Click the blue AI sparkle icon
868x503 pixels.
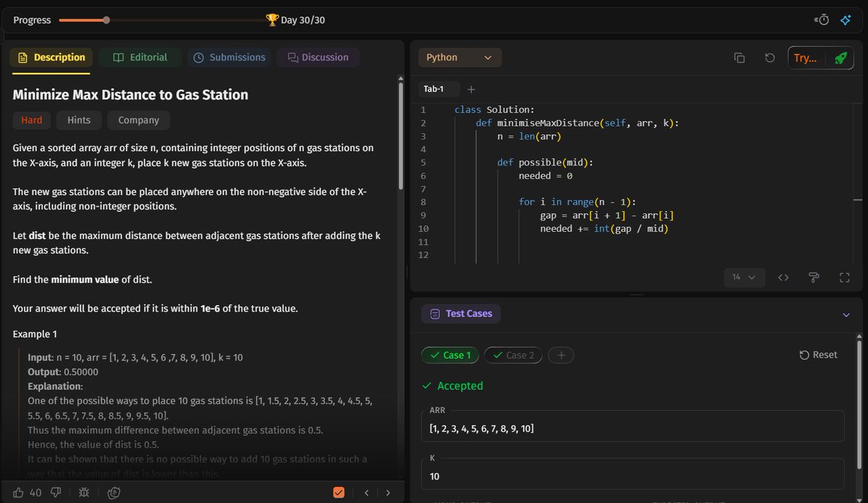point(845,20)
